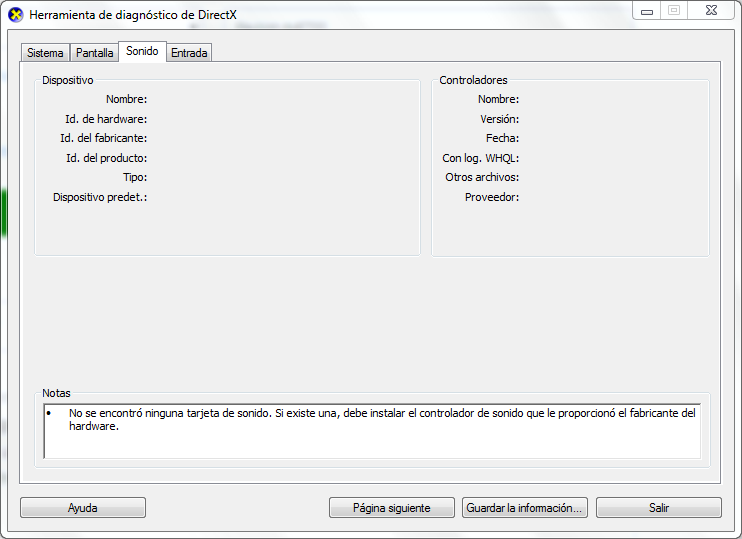This screenshot has width=742, height=539.
Task: Select the 'Id. del producto:' label
Action: point(106,158)
